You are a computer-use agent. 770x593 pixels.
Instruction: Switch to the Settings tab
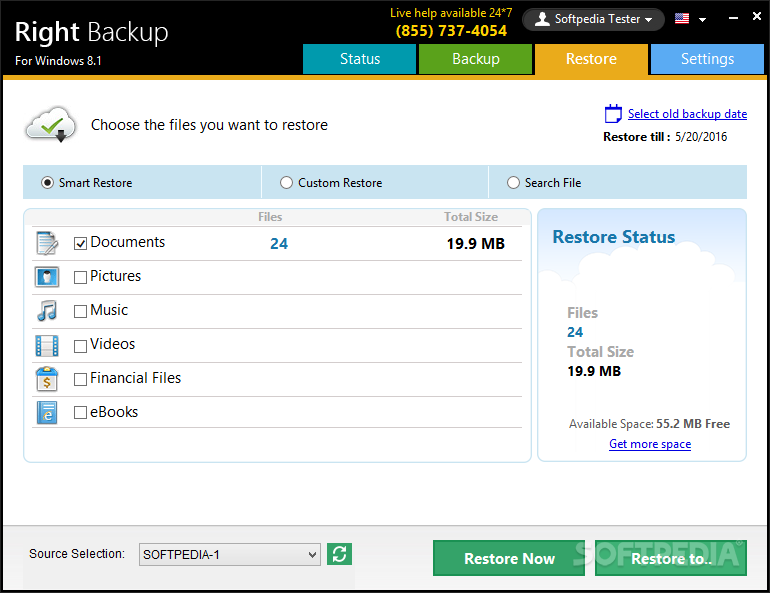coord(707,59)
